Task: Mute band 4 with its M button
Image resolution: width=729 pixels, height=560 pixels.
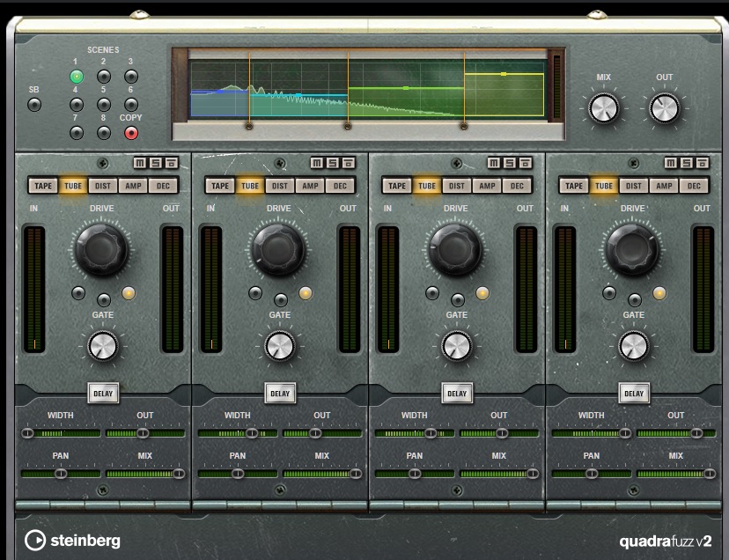Action: (672, 163)
